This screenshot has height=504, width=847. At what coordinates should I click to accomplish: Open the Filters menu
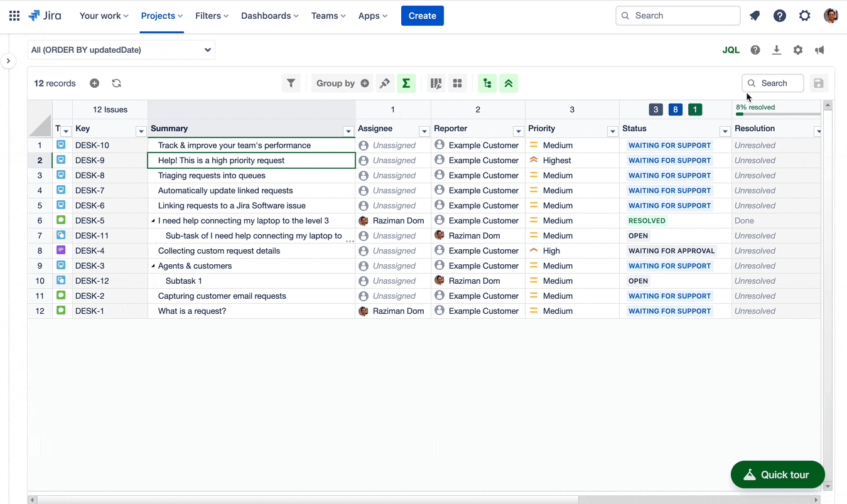point(212,16)
